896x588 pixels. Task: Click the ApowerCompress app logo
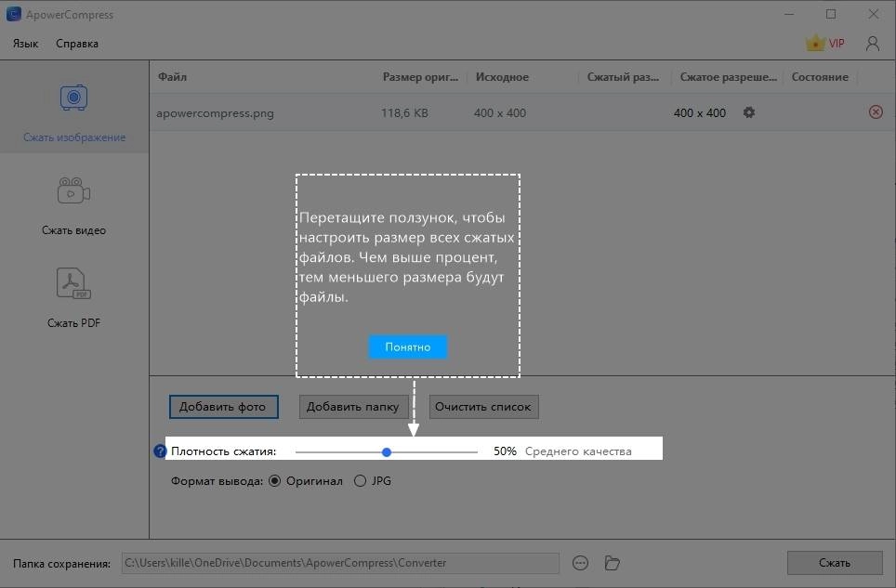click(14, 14)
